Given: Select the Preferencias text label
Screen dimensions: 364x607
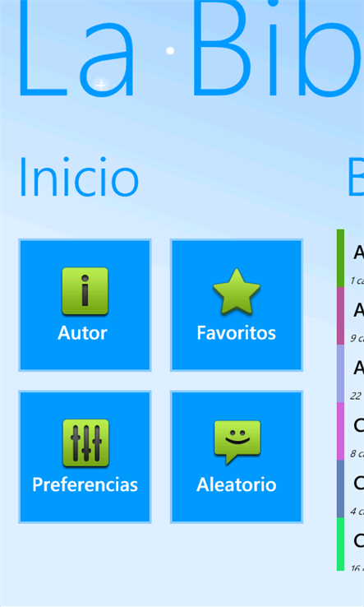Looking at the screenshot, I should tap(85, 484).
